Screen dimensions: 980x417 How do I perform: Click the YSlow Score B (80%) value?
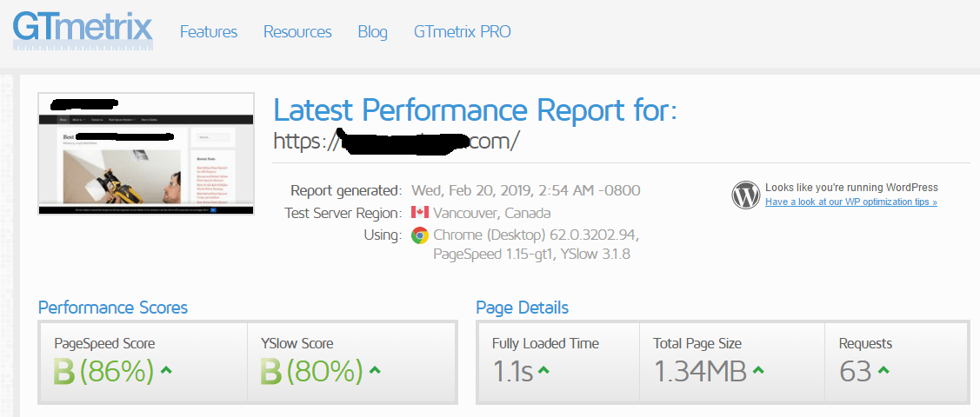pos(311,371)
